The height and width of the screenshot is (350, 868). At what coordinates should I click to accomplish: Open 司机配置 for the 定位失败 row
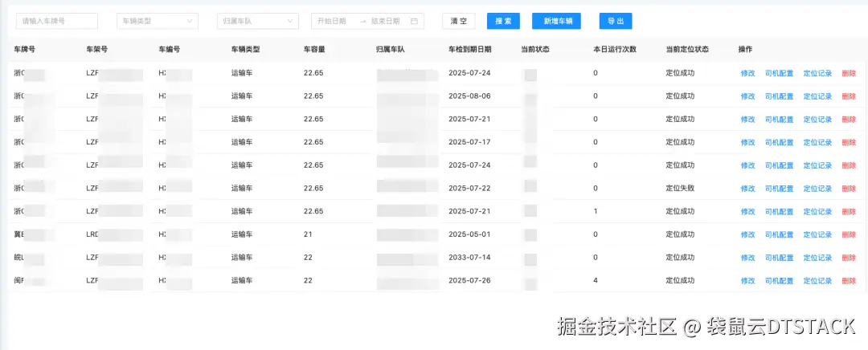click(779, 189)
